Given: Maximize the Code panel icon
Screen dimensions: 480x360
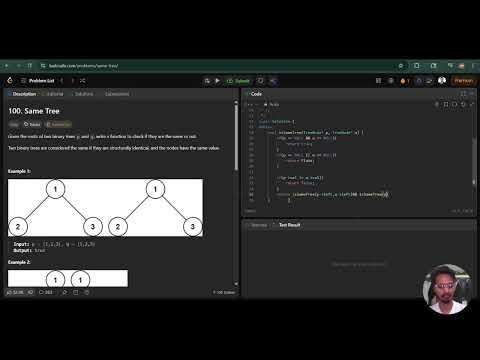Looking at the screenshot, I should [463, 94].
